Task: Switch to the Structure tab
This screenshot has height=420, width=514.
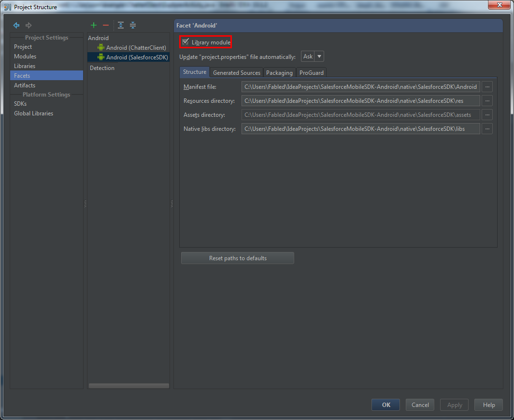Action: 195,72
